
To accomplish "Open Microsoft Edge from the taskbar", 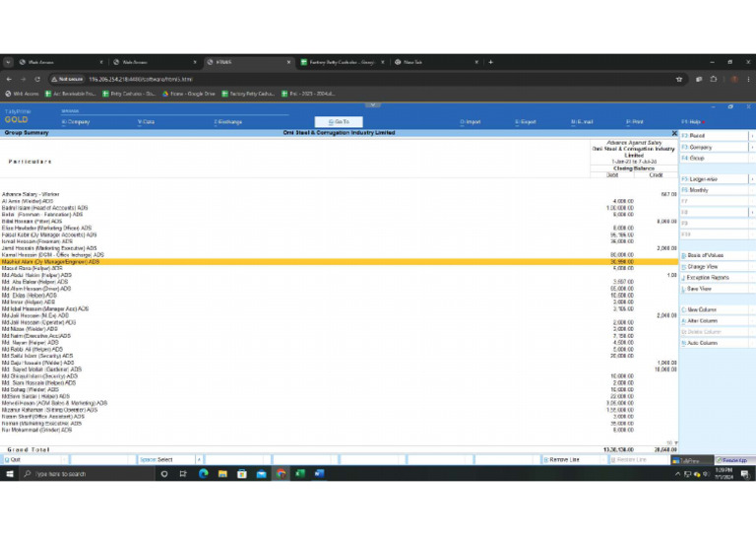I will click(204, 474).
